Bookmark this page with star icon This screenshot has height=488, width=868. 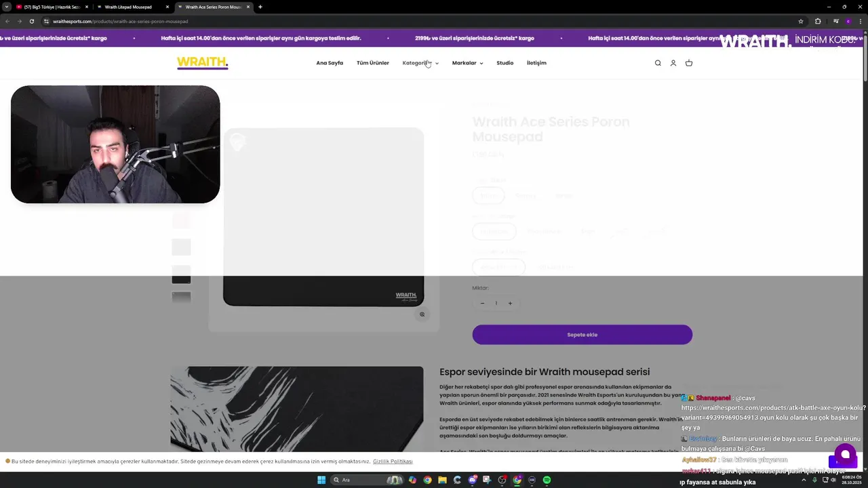pyautogui.click(x=801, y=21)
